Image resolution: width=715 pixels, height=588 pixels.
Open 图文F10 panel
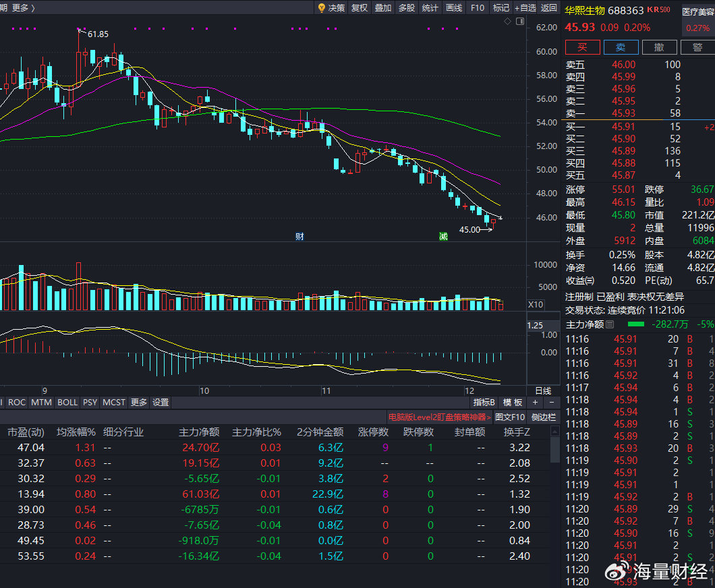(x=510, y=417)
